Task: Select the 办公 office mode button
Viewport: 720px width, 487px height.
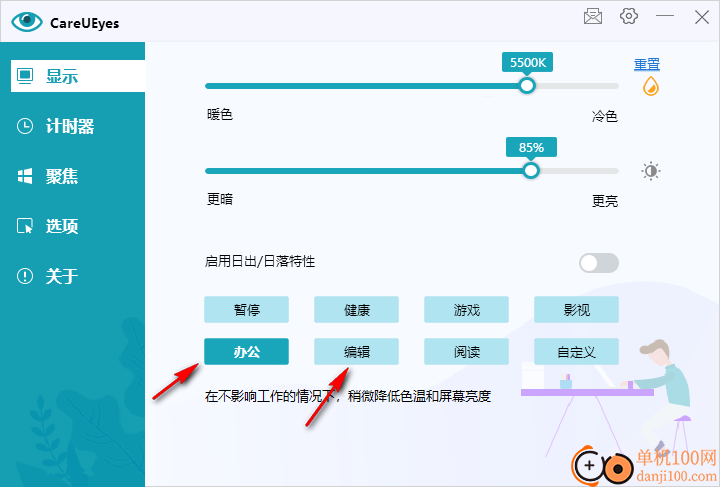Action: click(247, 352)
